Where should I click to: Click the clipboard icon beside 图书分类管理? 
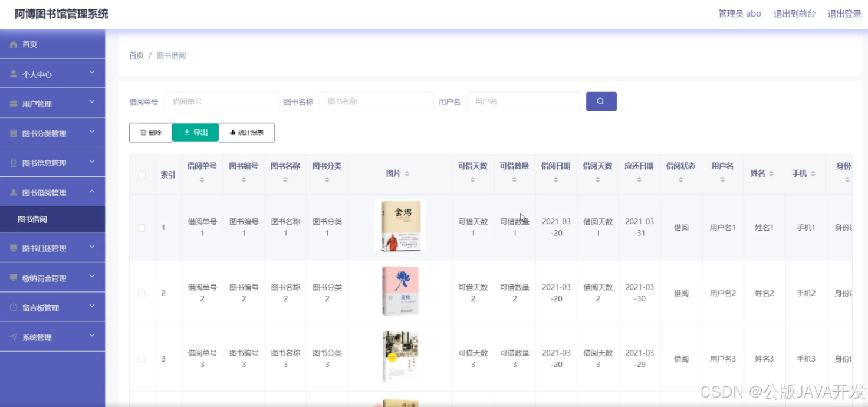pyautogui.click(x=14, y=134)
